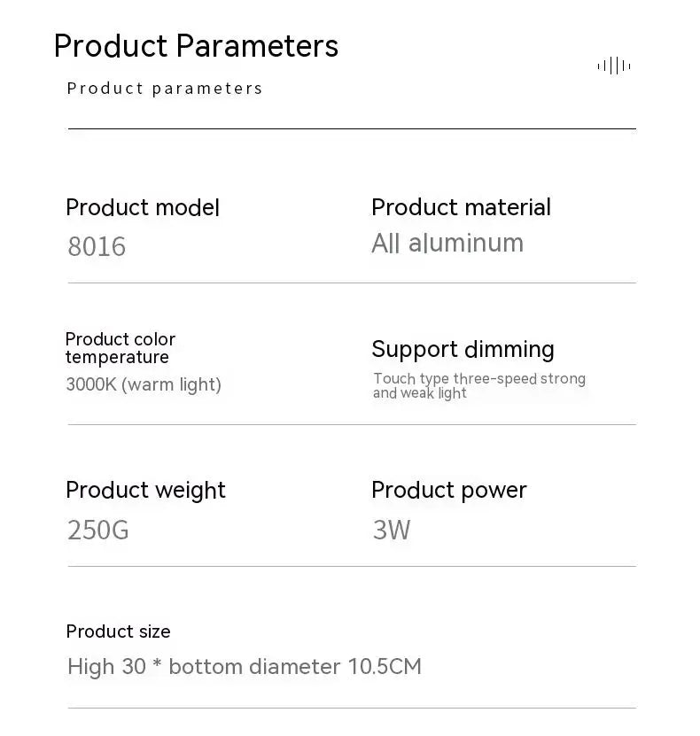
Task: Click the Product color temperature label
Action: pyautogui.click(x=121, y=348)
